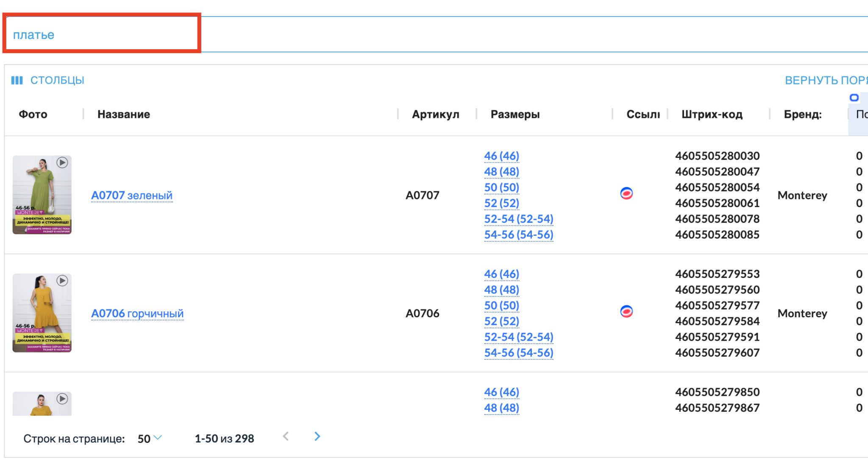
Task: Click in the search field with платье
Action: [x=102, y=35]
